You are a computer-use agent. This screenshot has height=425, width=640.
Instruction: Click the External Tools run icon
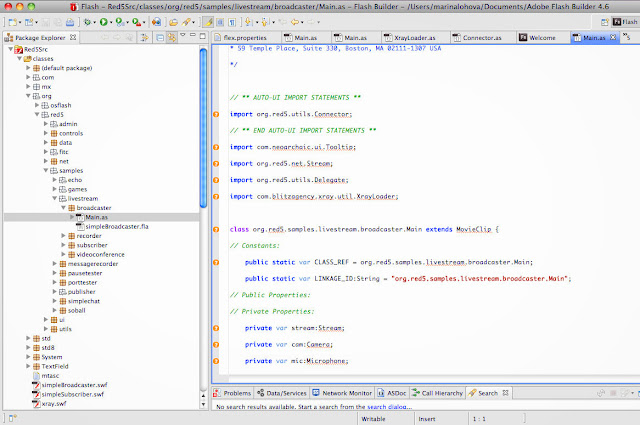(x=136, y=22)
